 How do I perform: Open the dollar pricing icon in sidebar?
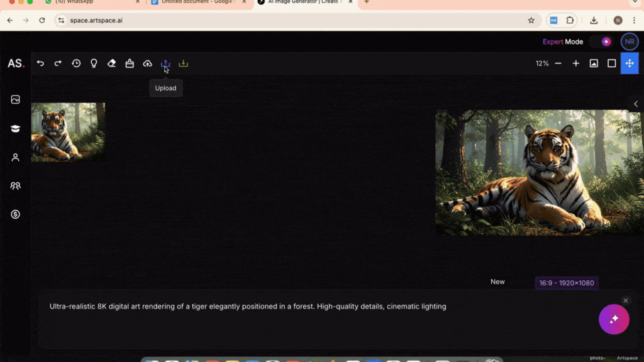click(16, 214)
